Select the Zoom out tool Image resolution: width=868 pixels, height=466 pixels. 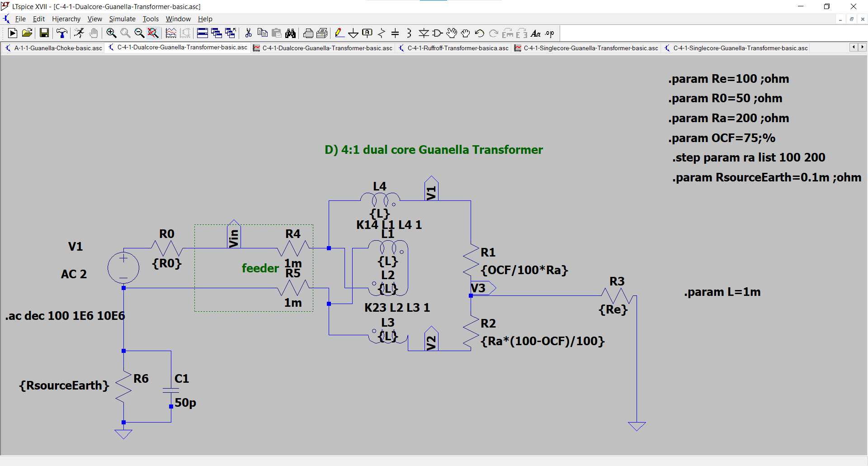[139, 33]
